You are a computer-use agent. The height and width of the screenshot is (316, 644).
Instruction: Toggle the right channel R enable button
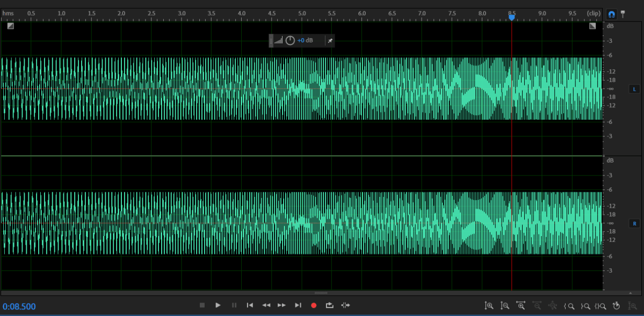click(634, 223)
